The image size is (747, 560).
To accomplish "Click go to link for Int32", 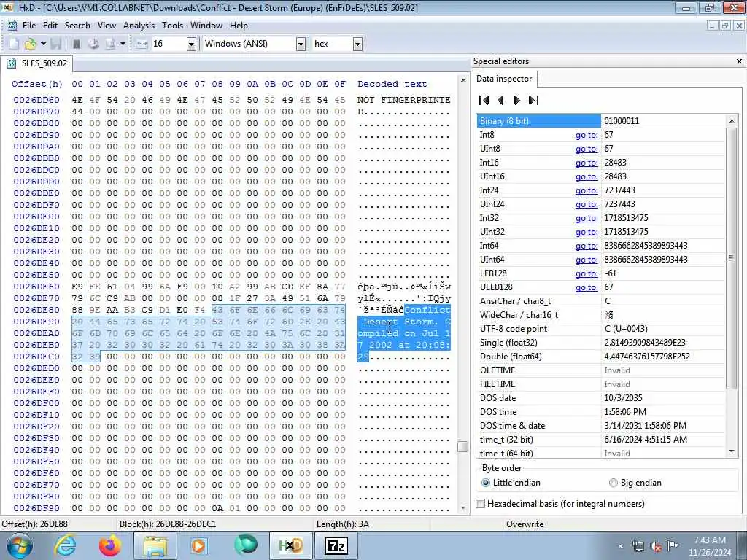I will tap(586, 217).
